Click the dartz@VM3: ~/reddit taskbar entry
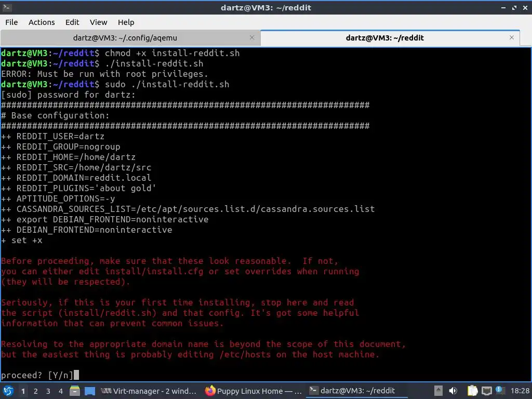 (x=357, y=391)
